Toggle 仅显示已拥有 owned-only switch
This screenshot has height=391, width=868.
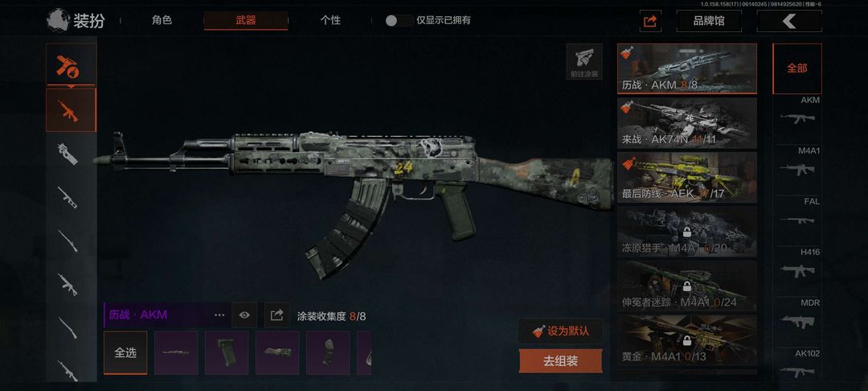[x=399, y=20]
